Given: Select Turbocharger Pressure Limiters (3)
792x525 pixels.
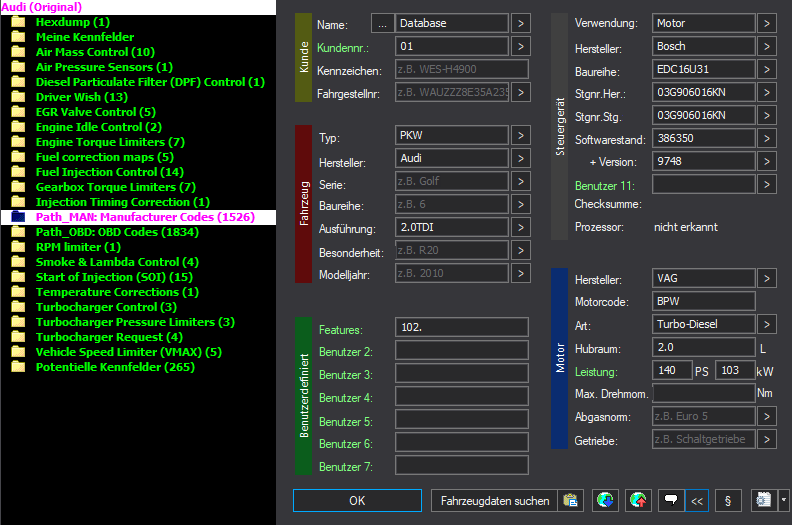Looking at the screenshot, I should coord(135,322).
